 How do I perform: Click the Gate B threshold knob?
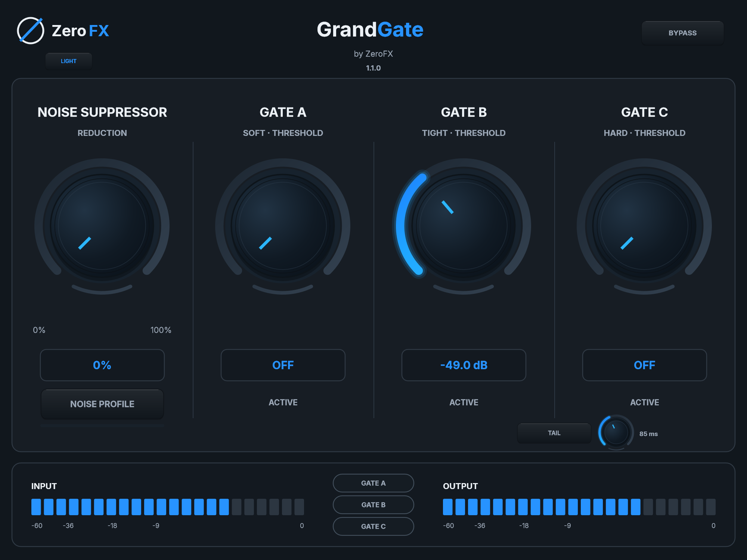464,226
